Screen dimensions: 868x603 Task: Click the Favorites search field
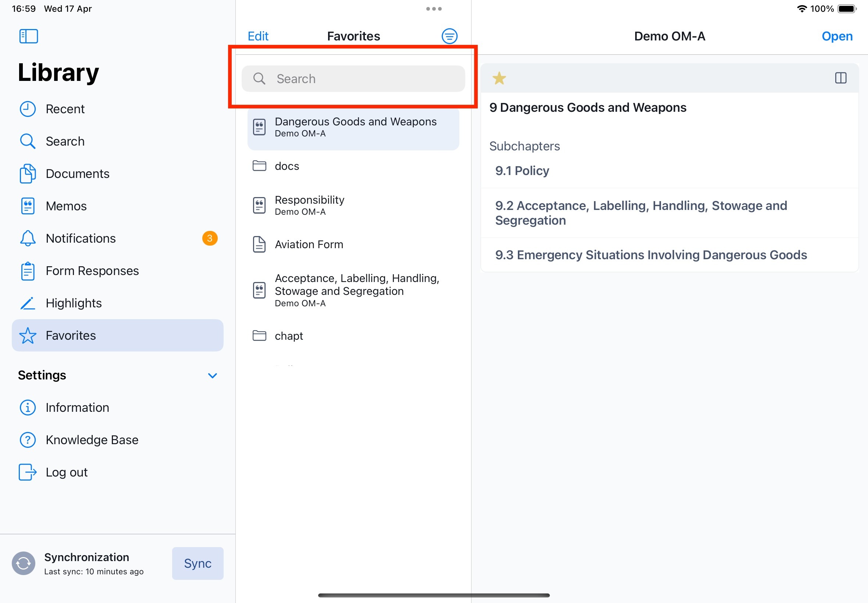353,79
